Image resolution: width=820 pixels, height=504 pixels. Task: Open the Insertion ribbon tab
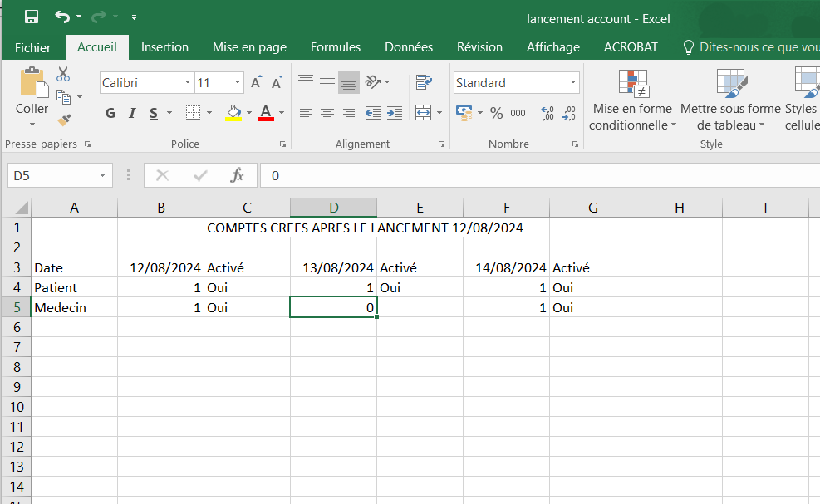point(164,47)
